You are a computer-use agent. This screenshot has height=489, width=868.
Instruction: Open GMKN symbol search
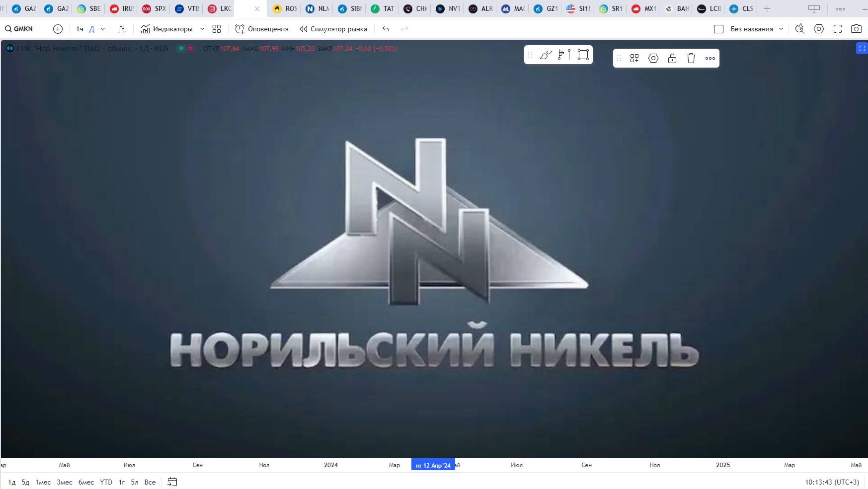tap(19, 29)
